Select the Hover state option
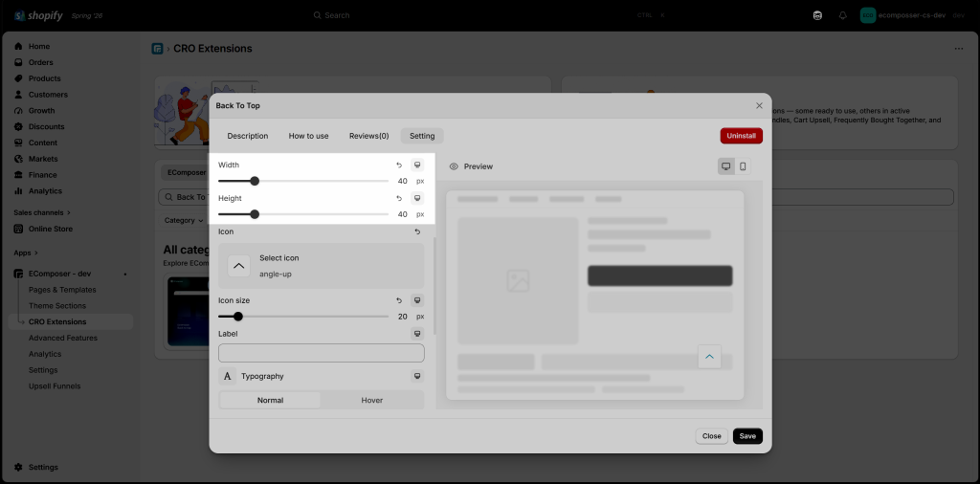Image resolution: width=980 pixels, height=484 pixels. (x=372, y=401)
